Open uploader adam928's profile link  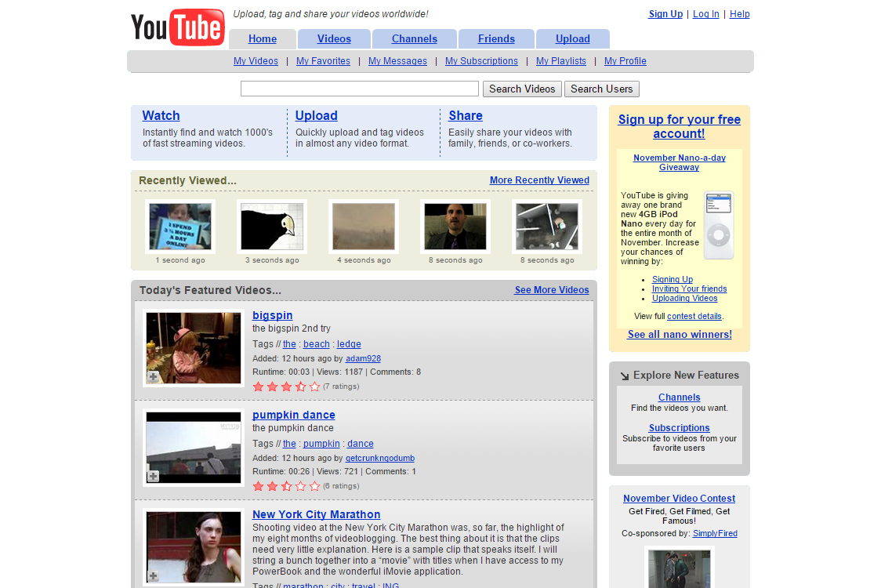click(x=363, y=358)
